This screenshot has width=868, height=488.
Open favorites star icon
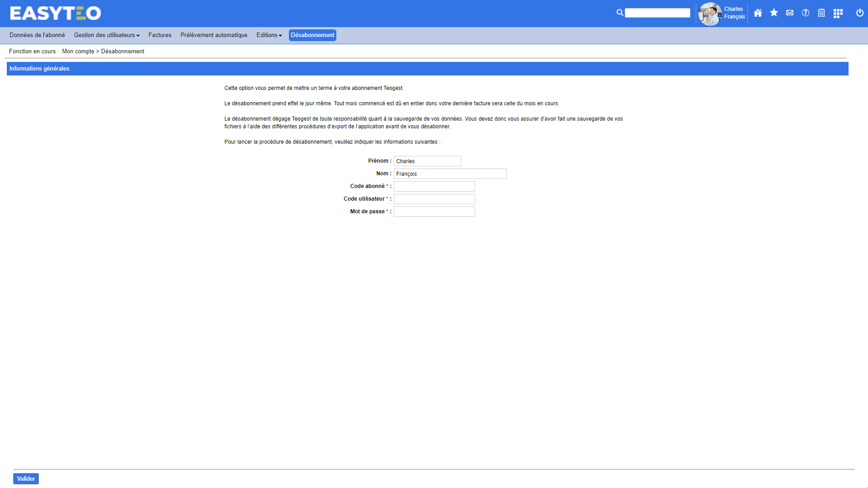tap(774, 13)
